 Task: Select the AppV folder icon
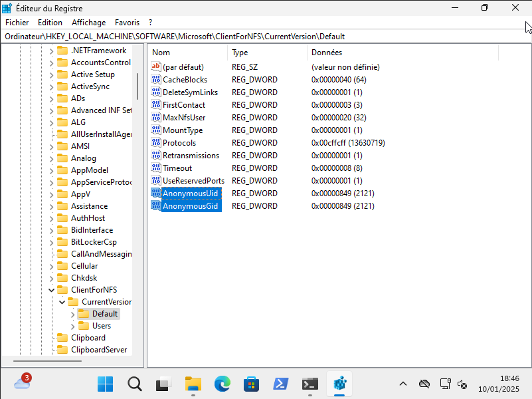pyautogui.click(x=62, y=194)
